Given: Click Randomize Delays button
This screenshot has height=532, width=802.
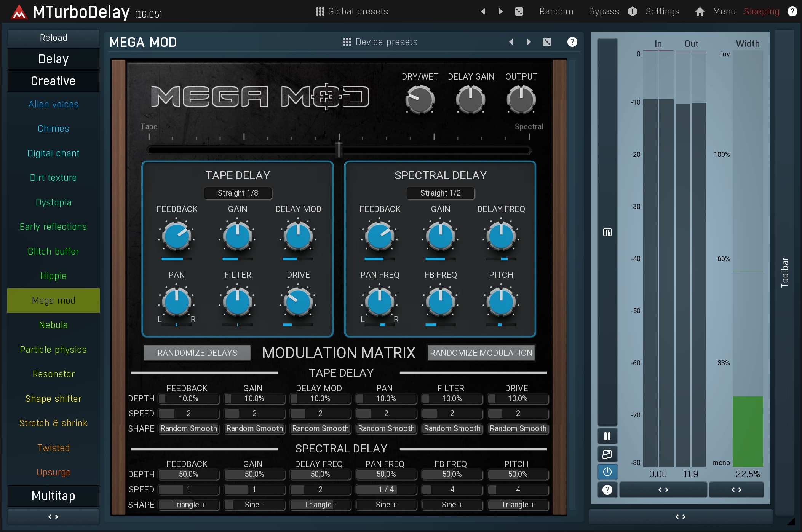Looking at the screenshot, I should 197,353.
